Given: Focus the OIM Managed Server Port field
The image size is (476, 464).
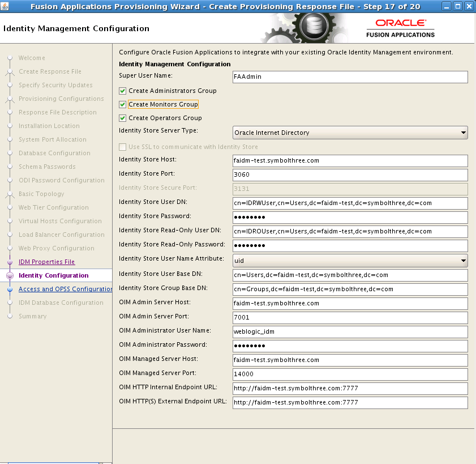Looking at the screenshot, I should click(x=350, y=374).
